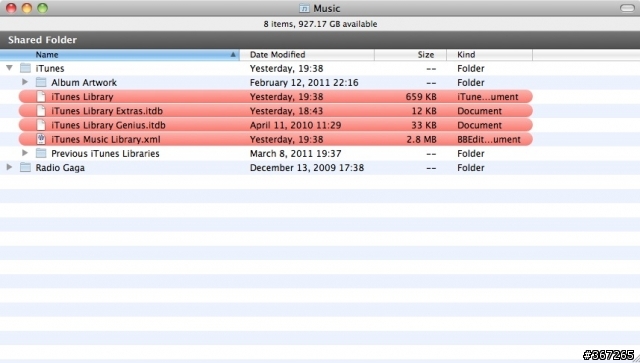Sort by the Size column header
640x363 pixels.
[x=411, y=55]
